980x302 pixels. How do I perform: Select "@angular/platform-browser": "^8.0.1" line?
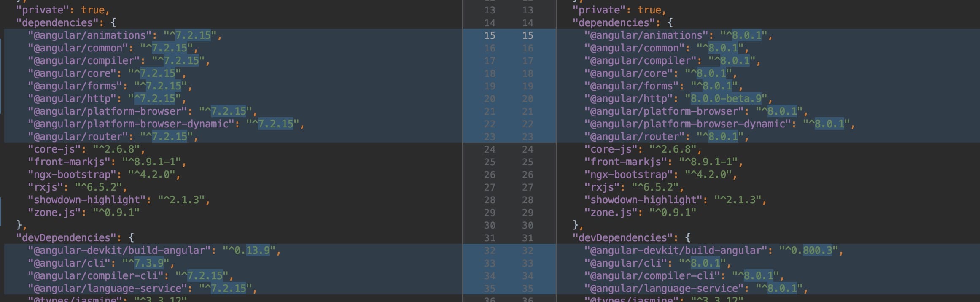tap(696, 111)
